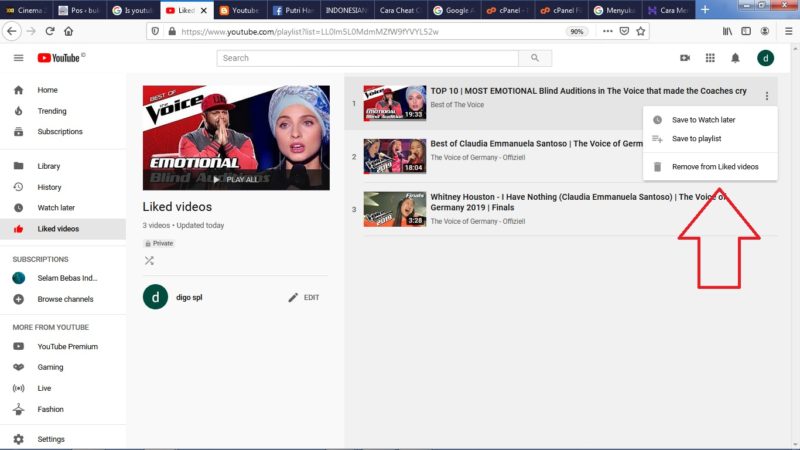The height and width of the screenshot is (450, 800).
Task: Open Trending in sidebar
Action: pyautogui.click(x=63, y=111)
